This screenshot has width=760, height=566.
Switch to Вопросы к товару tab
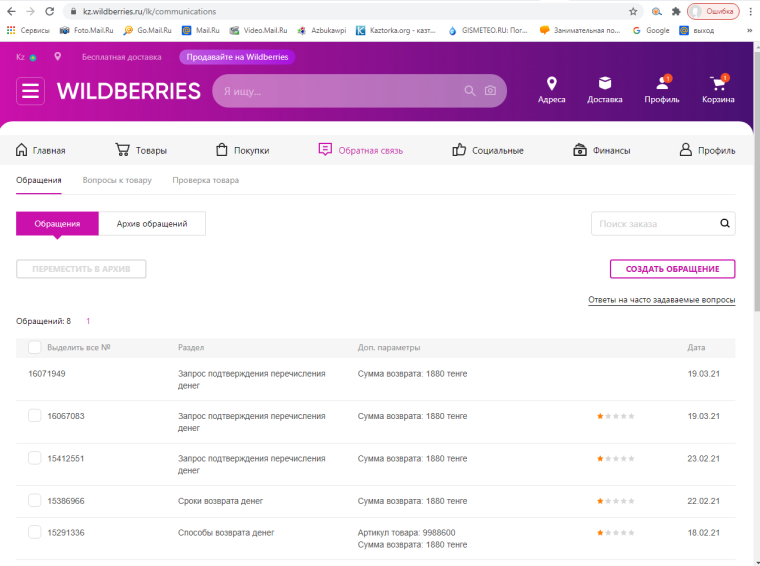(x=117, y=180)
